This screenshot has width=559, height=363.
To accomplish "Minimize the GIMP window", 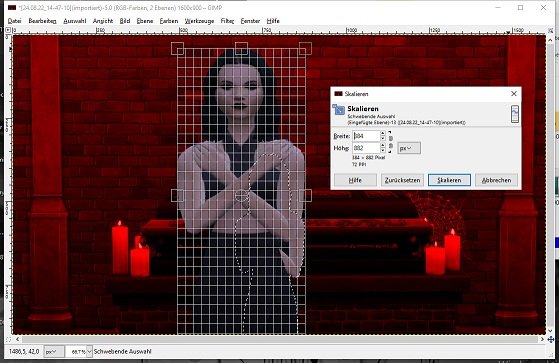I will pyautogui.click(x=498, y=7).
